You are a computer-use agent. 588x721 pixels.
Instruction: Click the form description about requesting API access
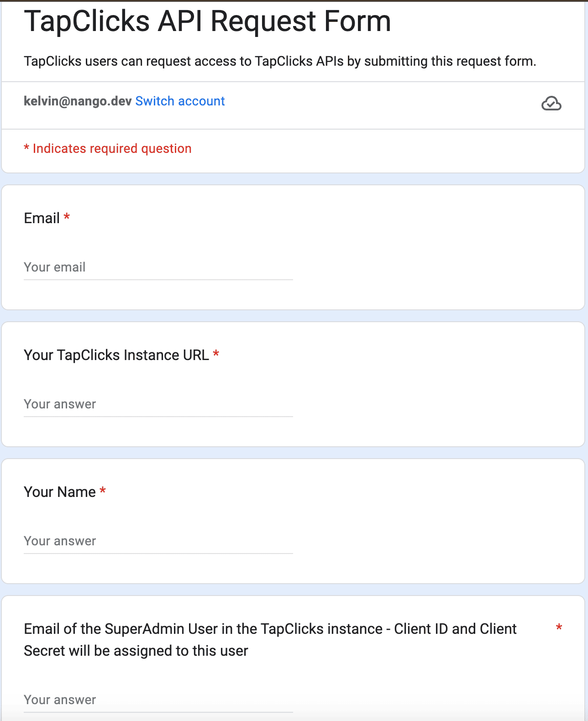coord(280,61)
